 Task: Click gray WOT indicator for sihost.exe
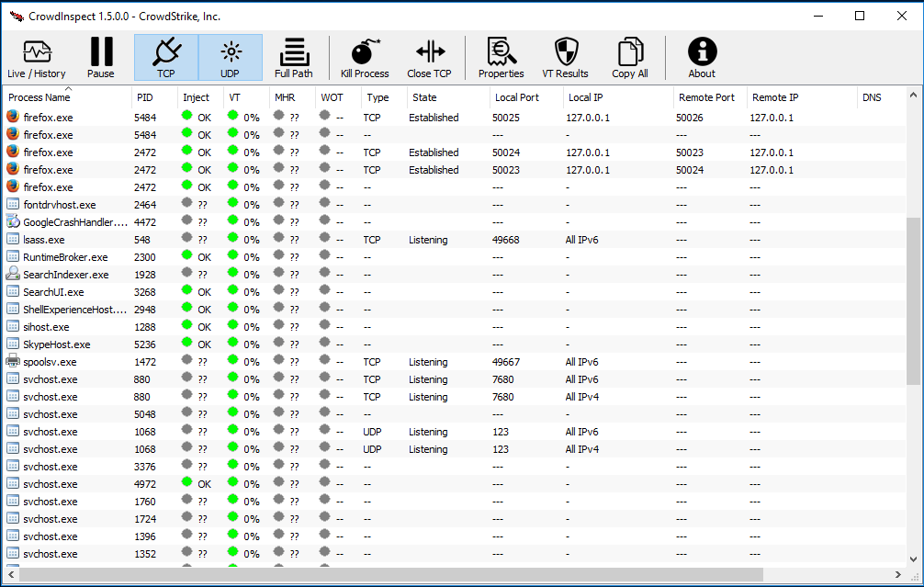click(x=325, y=325)
